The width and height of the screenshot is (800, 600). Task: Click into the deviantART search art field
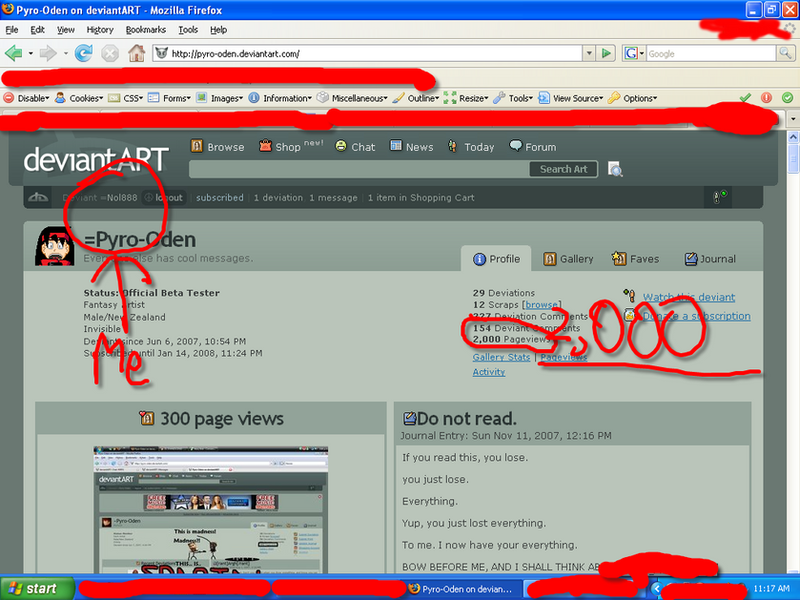tap(359, 169)
